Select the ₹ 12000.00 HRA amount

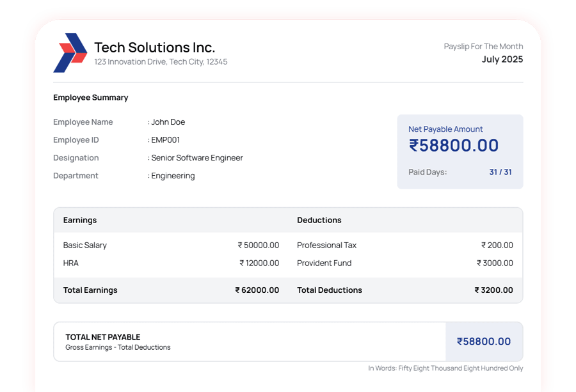259,263
